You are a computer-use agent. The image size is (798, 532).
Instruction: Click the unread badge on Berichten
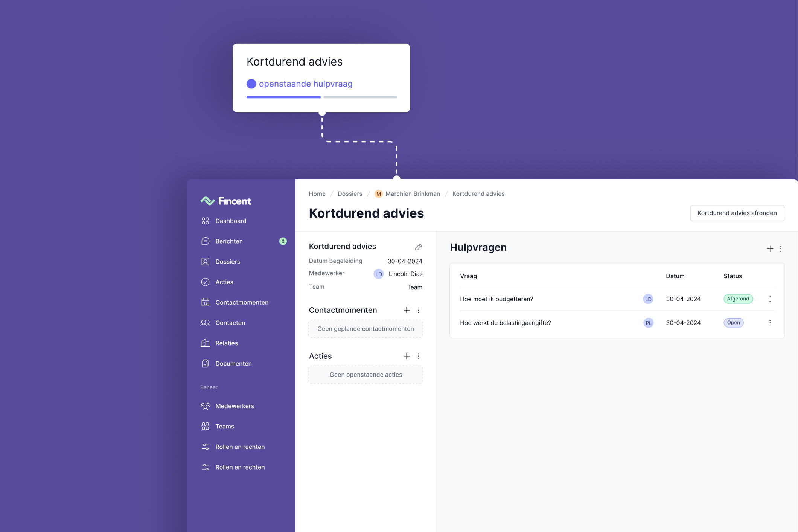283,241
